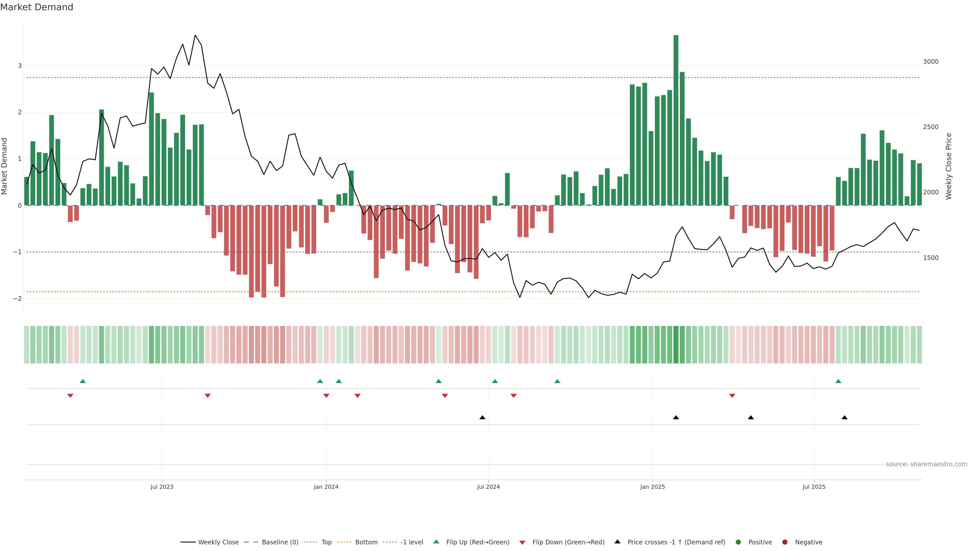This screenshot has height=551, width=980.
Task: Click the Positive legend item
Action: tap(760, 542)
